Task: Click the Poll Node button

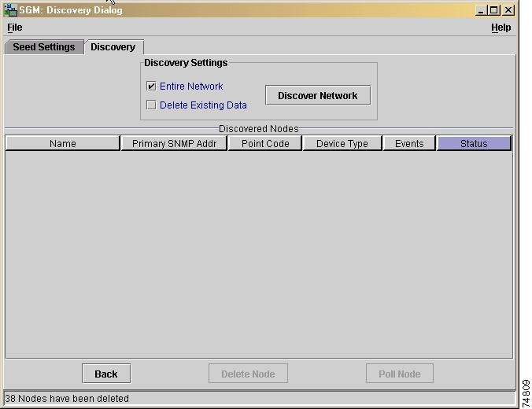Action: pos(399,374)
